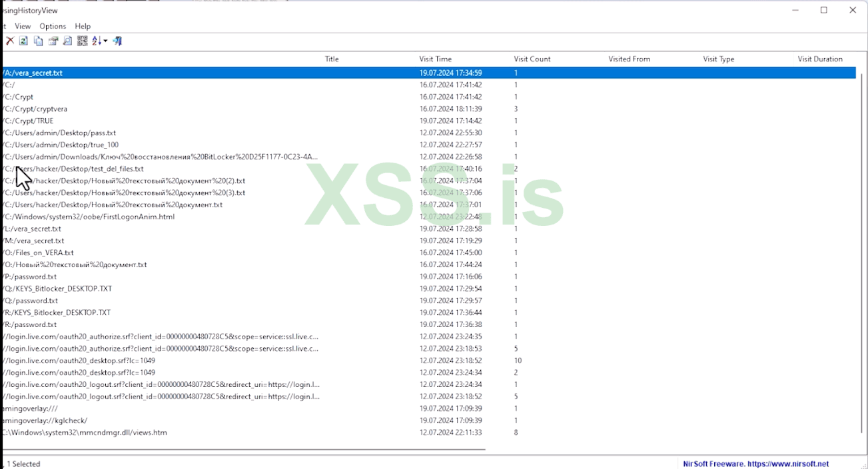
Task: Select the O:/Files_on_VERA.txt row
Action: coord(429,252)
